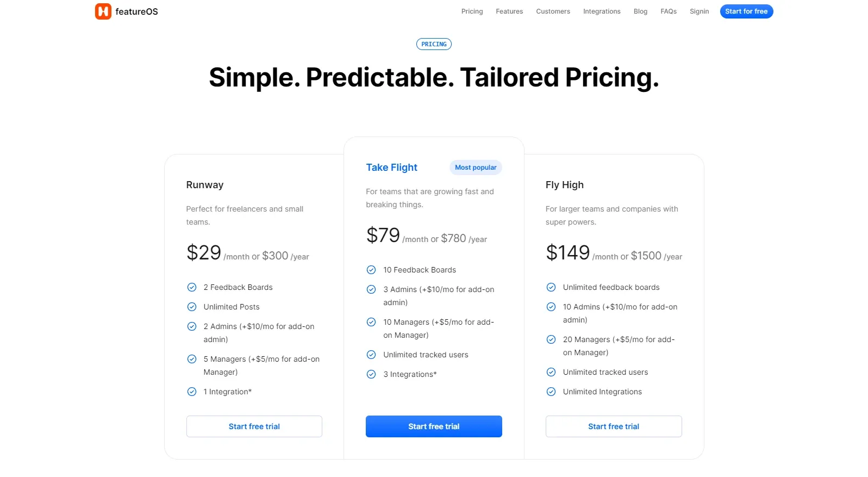Image resolution: width=868 pixels, height=477 pixels.
Task: Open the Blog from the navigation
Action: coord(640,11)
